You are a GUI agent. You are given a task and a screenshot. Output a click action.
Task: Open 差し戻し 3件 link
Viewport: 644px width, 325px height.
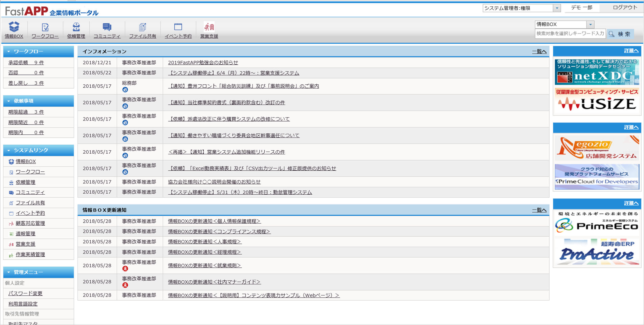[26, 83]
